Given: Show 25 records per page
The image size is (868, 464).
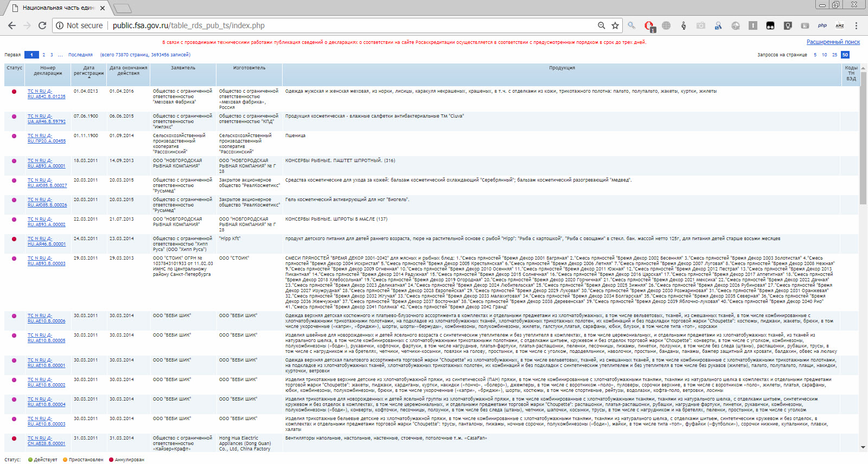Looking at the screenshot, I should (x=834, y=55).
